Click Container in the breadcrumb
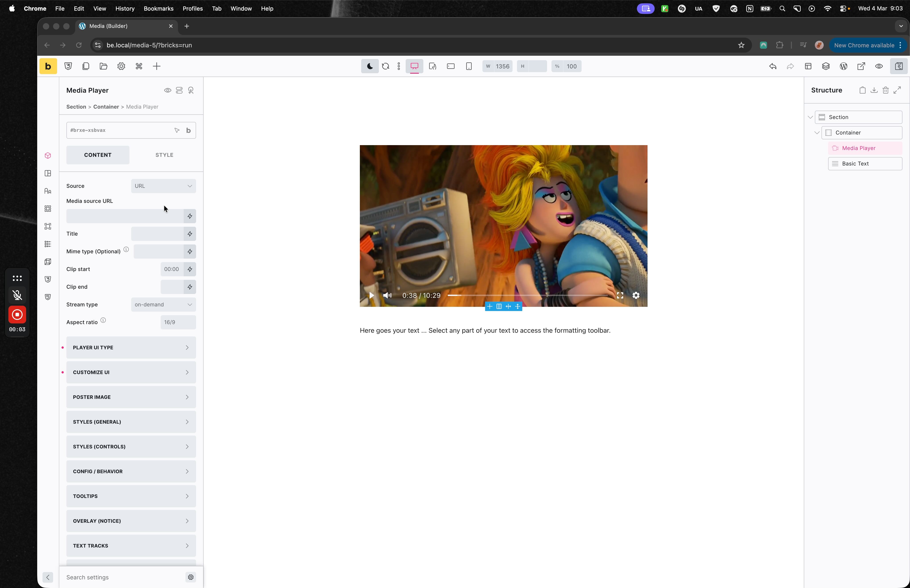The height and width of the screenshot is (588, 910). pos(106,107)
